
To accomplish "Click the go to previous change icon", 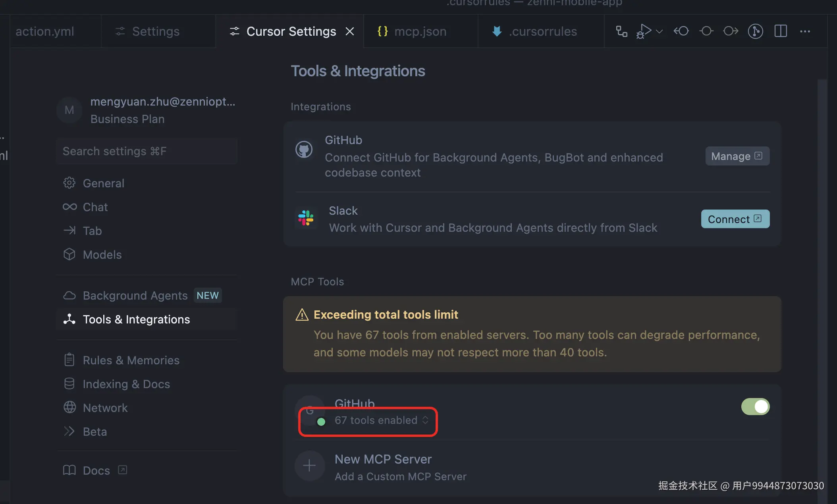I will click(x=681, y=31).
